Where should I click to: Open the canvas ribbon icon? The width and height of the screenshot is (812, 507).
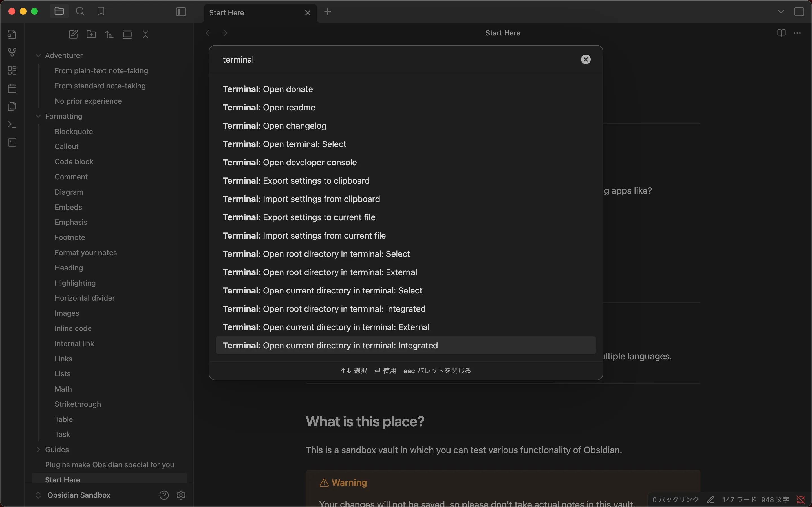pyautogui.click(x=12, y=70)
